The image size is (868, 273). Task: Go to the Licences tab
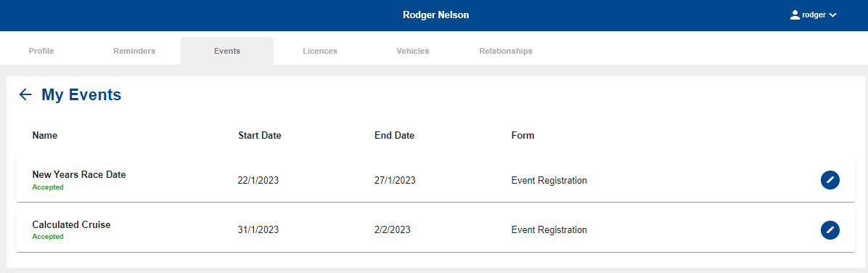coord(320,51)
